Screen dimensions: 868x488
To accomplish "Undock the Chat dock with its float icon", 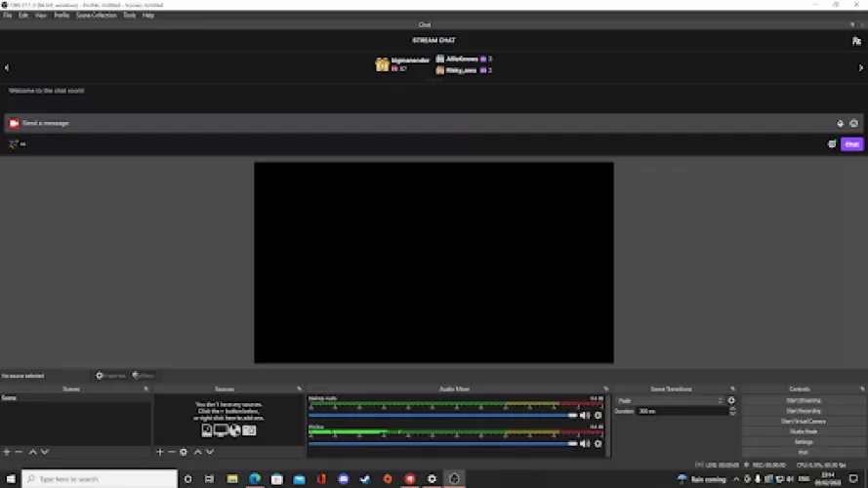I will click(852, 25).
